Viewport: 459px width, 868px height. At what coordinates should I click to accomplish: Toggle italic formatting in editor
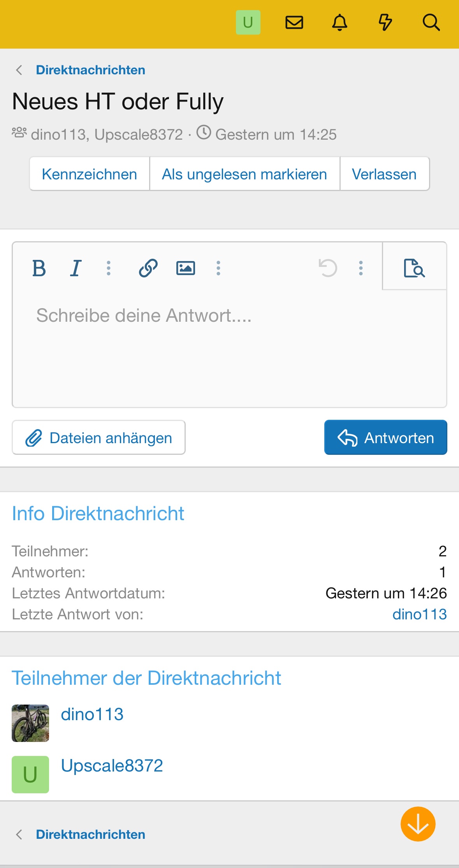(x=76, y=268)
